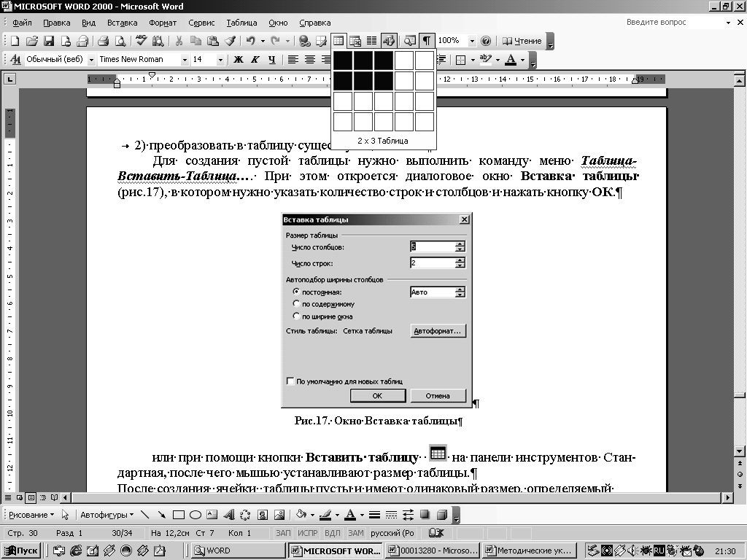Click the Чтение reading mode button
The width and height of the screenshot is (747, 560).
tap(522, 41)
